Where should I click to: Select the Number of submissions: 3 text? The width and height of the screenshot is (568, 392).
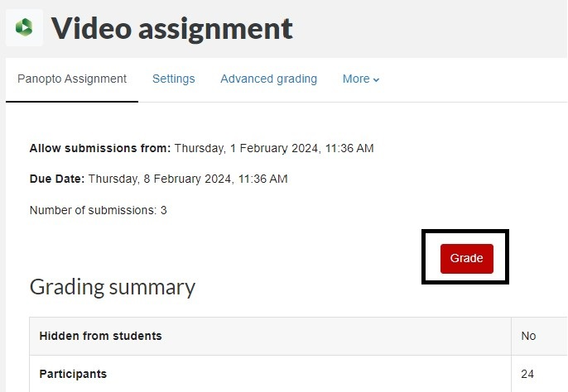[x=99, y=210]
